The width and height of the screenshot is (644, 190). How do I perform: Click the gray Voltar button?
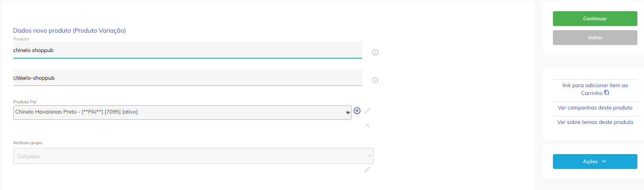(595, 38)
